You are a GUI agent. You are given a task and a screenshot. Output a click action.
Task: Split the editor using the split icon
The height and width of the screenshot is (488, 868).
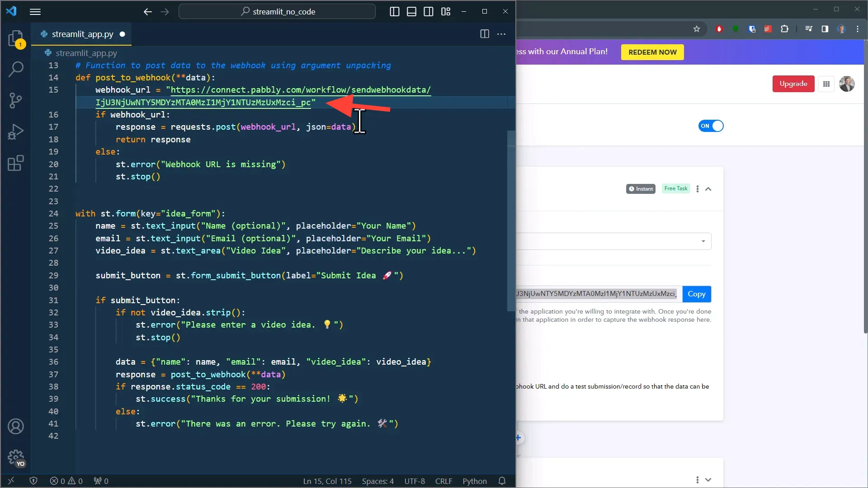484,34
